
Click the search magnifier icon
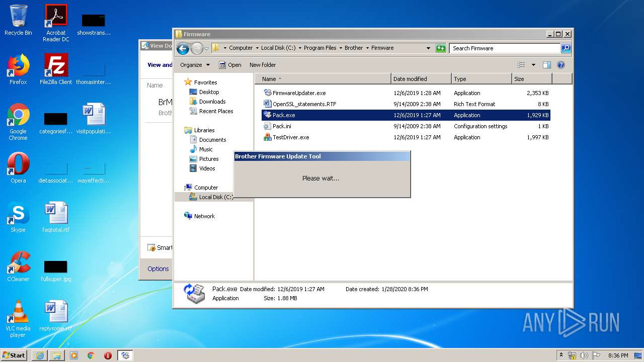(x=566, y=48)
